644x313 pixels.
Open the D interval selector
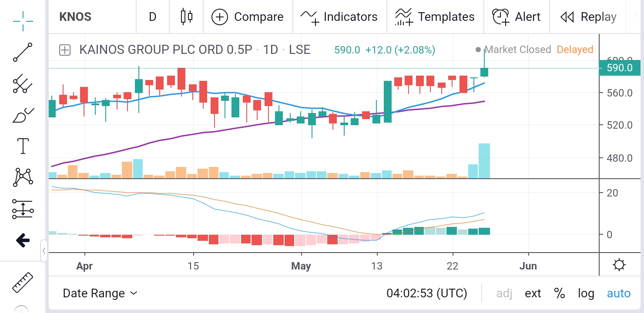pyautogui.click(x=152, y=17)
